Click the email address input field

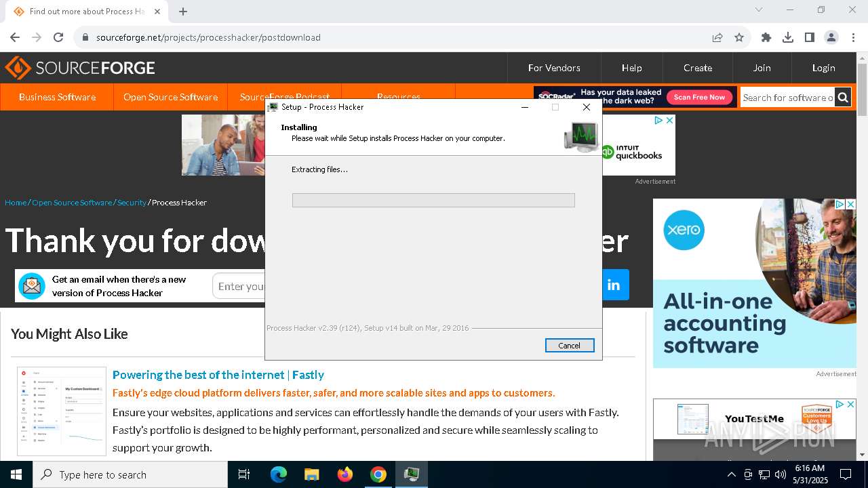click(239, 286)
